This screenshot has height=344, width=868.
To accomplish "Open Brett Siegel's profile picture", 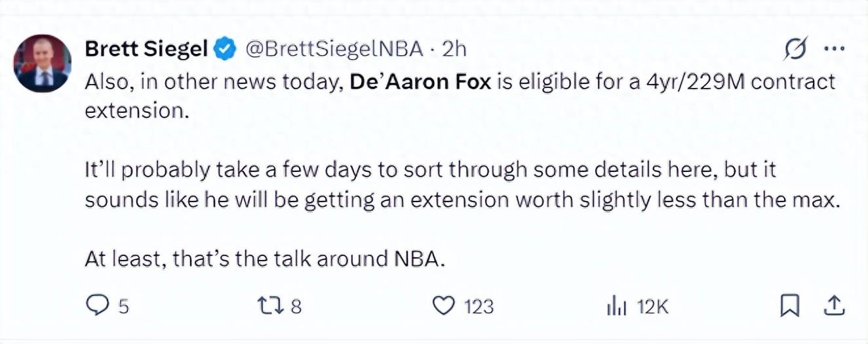I will (43, 63).
